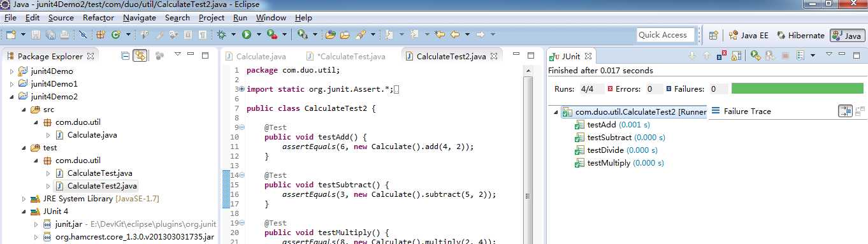The height and width of the screenshot is (244, 868).
Task: Expand the folded import statements
Action: [242, 89]
